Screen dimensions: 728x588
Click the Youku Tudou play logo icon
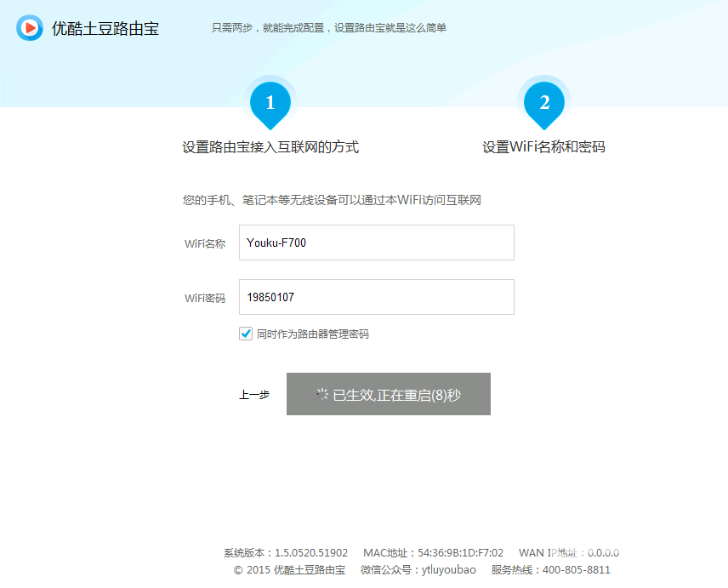point(30,28)
